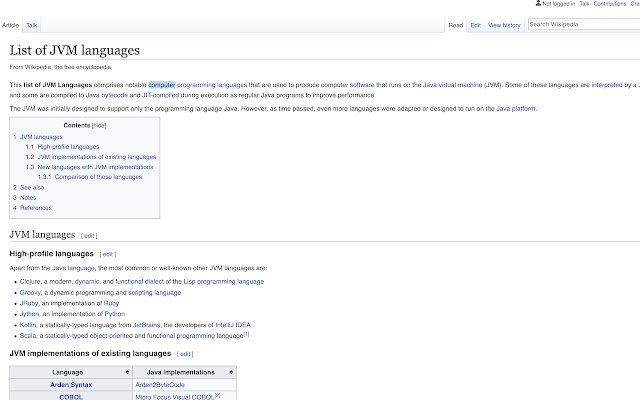Edit the JVM languages section

(89, 236)
